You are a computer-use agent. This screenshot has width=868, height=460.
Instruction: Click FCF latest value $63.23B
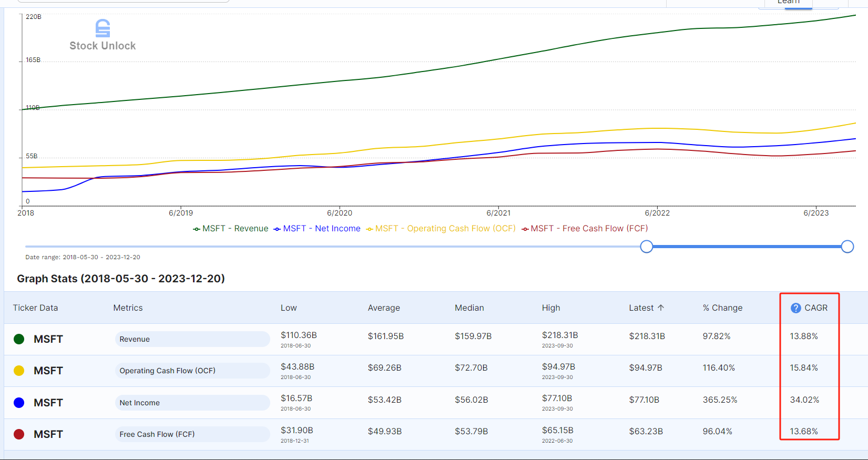(646, 431)
